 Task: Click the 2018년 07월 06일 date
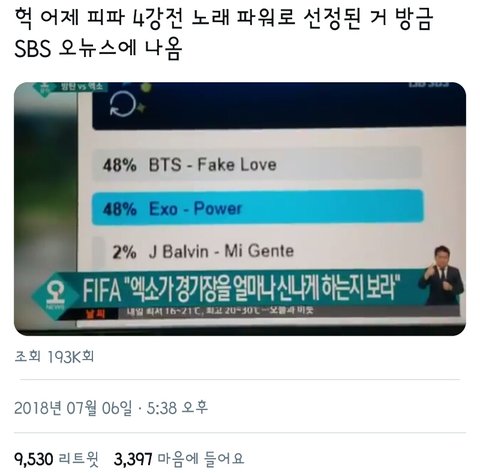(x=73, y=408)
